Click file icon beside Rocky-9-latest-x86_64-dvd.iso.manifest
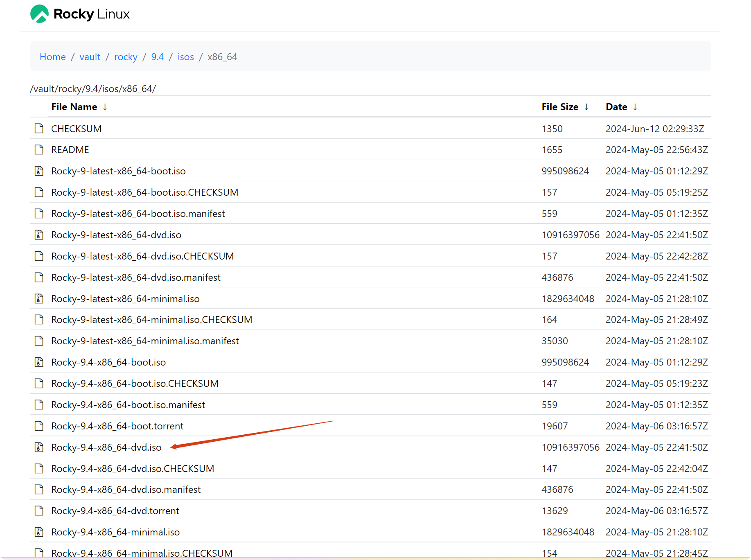The image size is (751, 560). [39, 278]
